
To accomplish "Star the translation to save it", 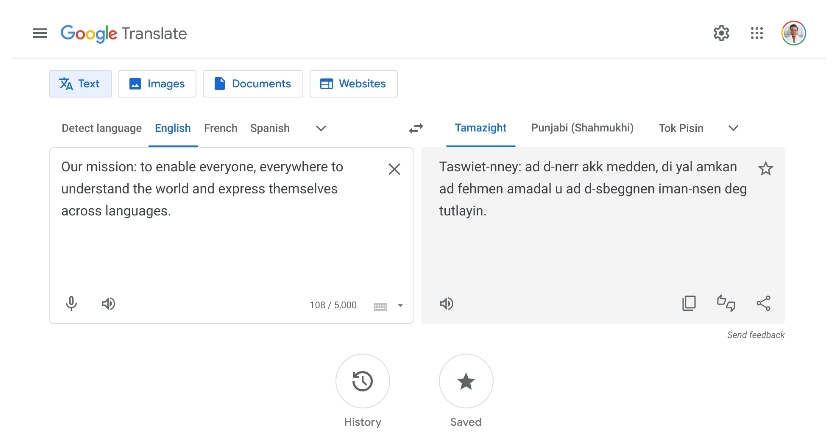I will tap(765, 169).
